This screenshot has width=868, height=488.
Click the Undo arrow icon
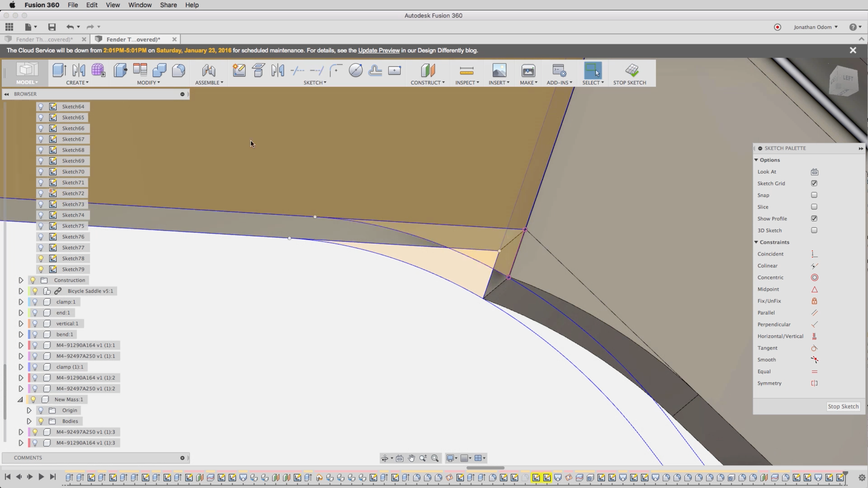click(70, 27)
